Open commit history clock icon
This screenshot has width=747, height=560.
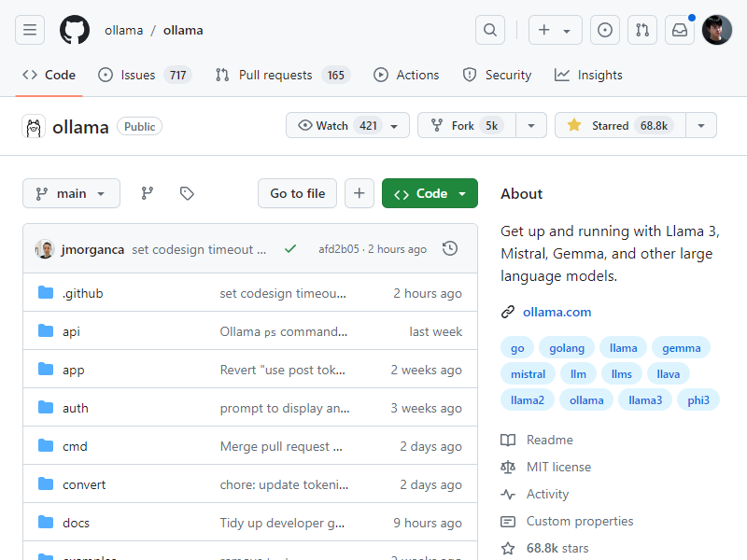tap(450, 248)
